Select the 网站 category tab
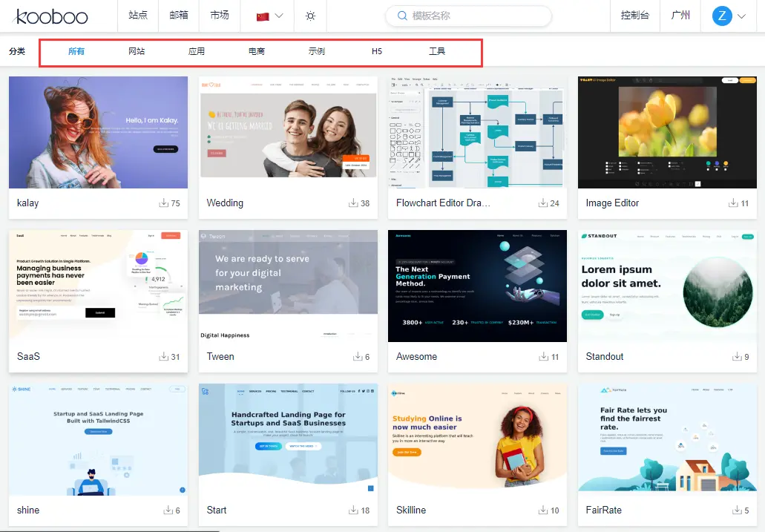Image resolution: width=765 pixels, height=532 pixels. coord(137,51)
